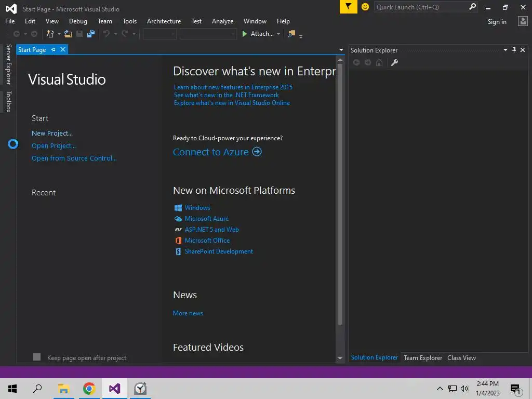Click the Start Page scroll down arrow
This screenshot has height=399, width=532.
point(340,358)
